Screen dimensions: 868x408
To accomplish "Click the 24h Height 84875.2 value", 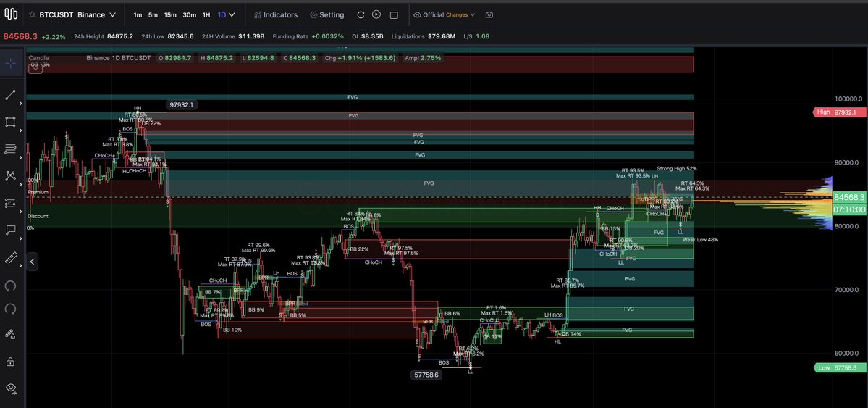I will click(120, 36).
